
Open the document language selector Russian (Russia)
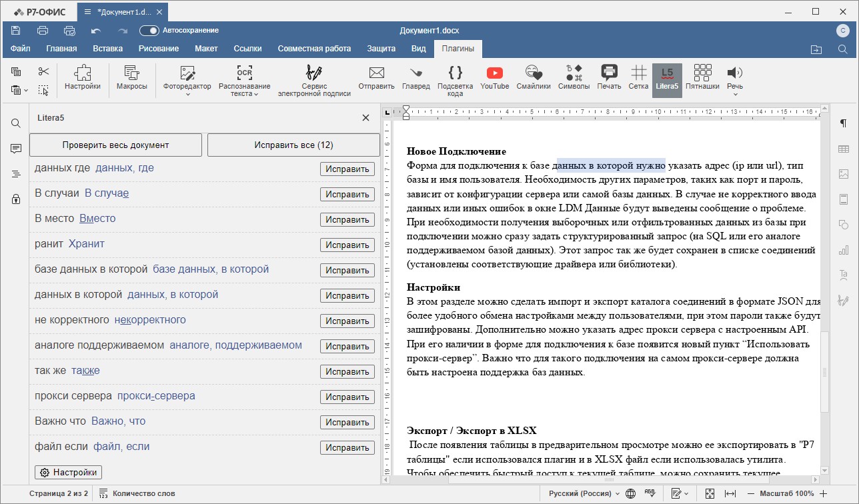click(580, 494)
